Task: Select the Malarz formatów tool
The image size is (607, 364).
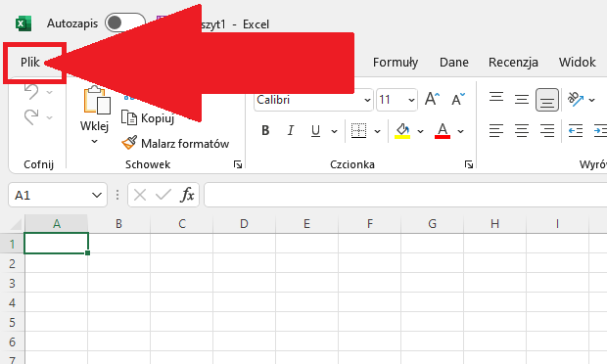Action: coord(175,144)
